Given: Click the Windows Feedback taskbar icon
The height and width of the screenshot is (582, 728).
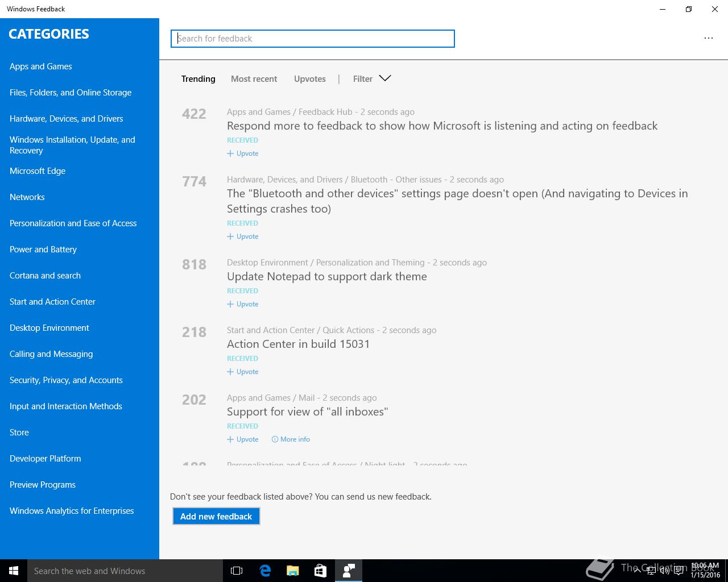Looking at the screenshot, I should [x=349, y=571].
